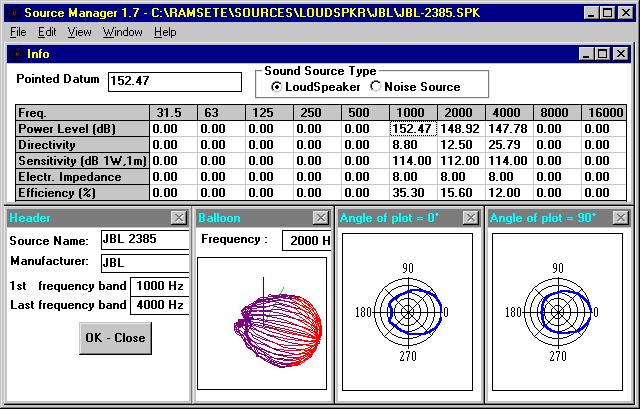The height and width of the screenshot is (409, 640).
Task: Click the Info window icon
Action: pyautogui.click(x=17, y=54)
